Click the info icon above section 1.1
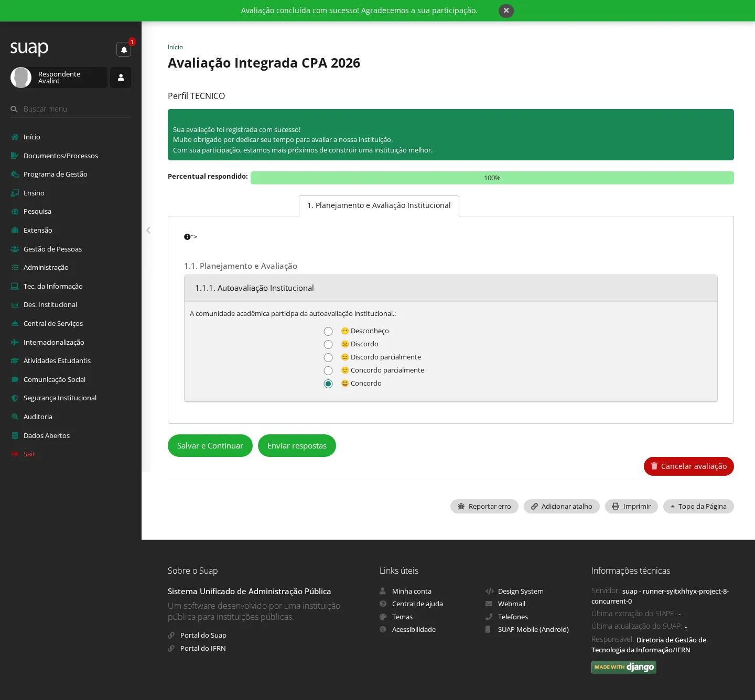Viewport: 755px width, 700px height. pyautogui.click(x=187, y=237)
